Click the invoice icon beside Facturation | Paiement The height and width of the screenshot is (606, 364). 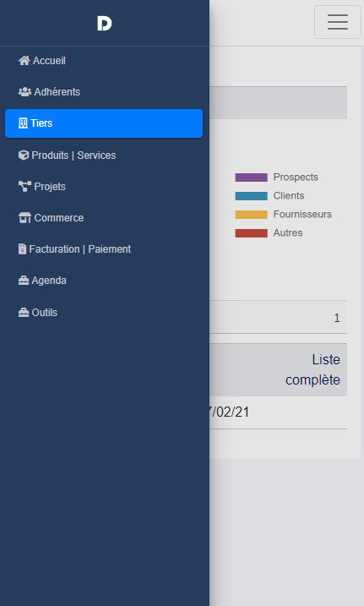coord(23,248)
